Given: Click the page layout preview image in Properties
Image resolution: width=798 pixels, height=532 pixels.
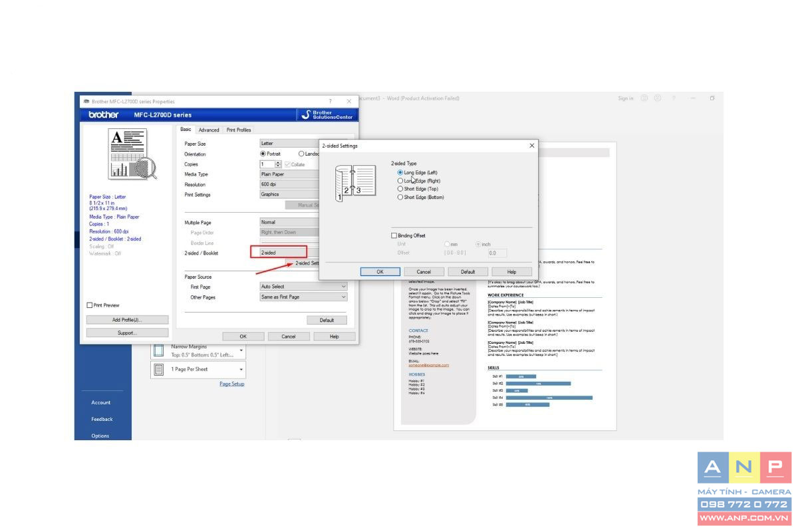Looking at the screenshot, I should coord(133,154).
